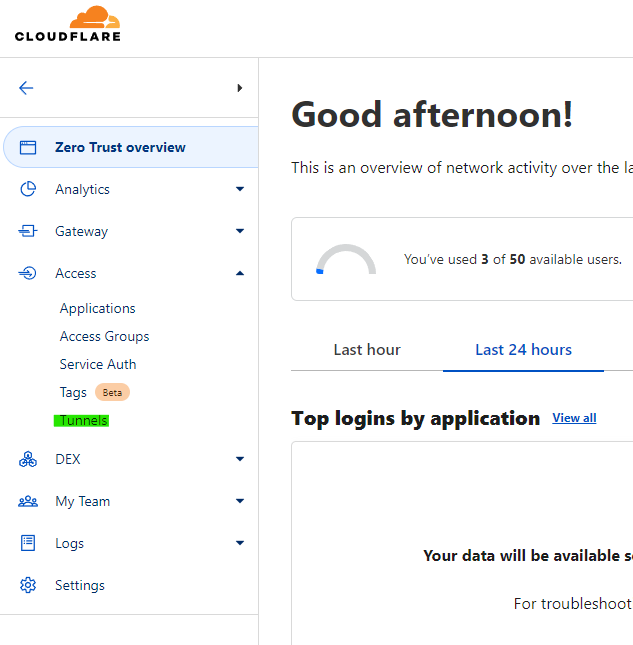Viewport: 633px width, 645px height.
Task: Open Service Auth submenu item
Action: (98, 364)
